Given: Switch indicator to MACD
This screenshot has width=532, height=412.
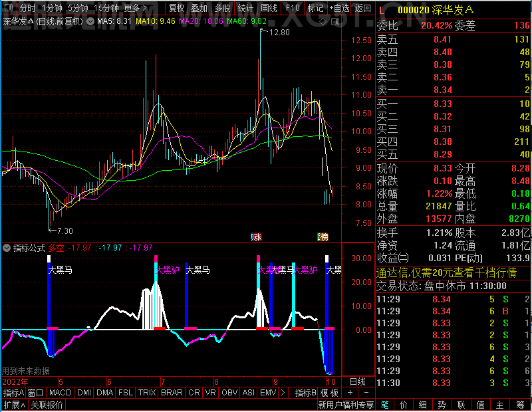Looking at the screenshot, I should click(61, 393).
